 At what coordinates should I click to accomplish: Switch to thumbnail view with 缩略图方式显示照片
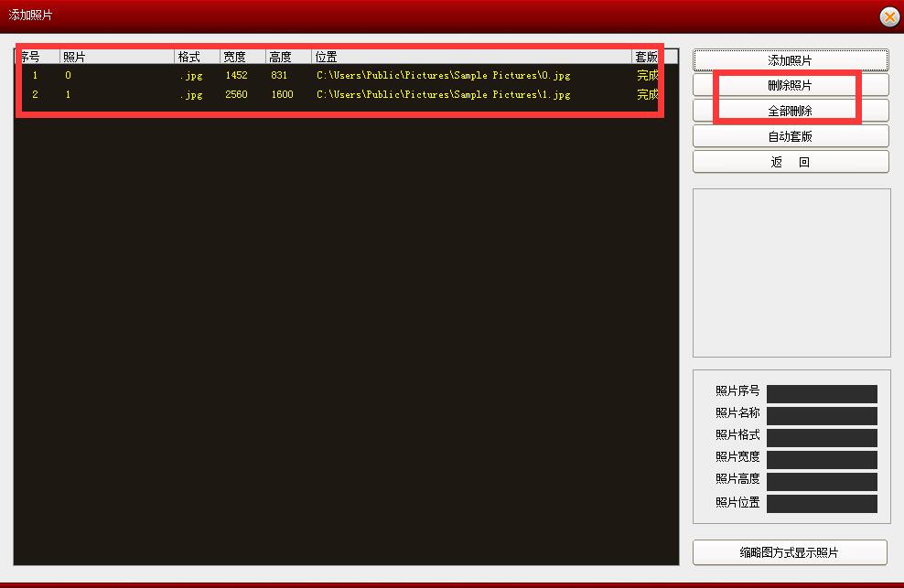[789, 552]
